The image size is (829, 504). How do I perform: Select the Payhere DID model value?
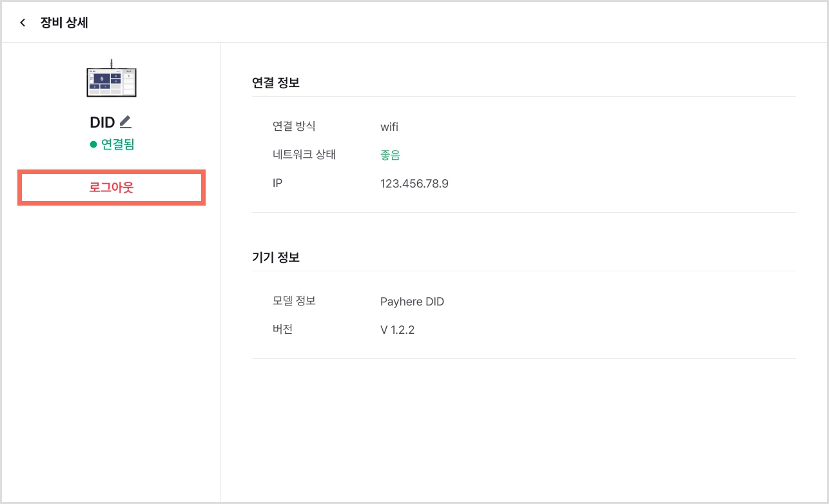(x=413, y=302)
